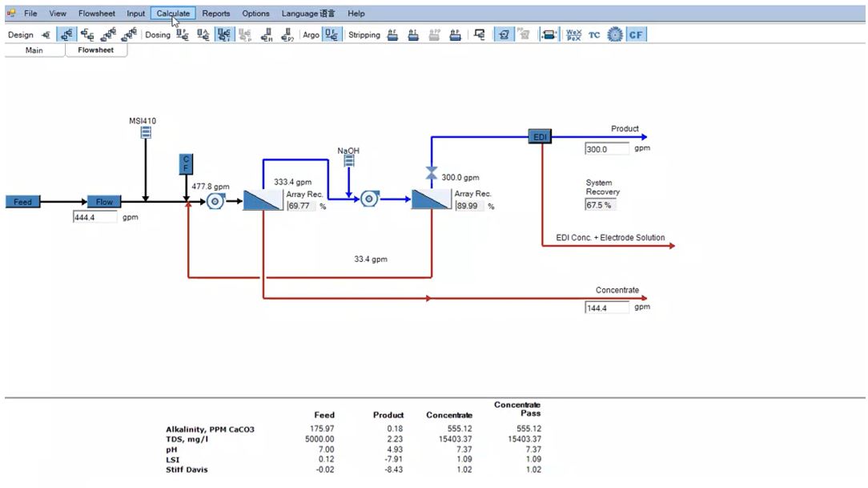
Task: Select the Dosing icon marked A
Action: pyautogui.click(x=203, y=35)
